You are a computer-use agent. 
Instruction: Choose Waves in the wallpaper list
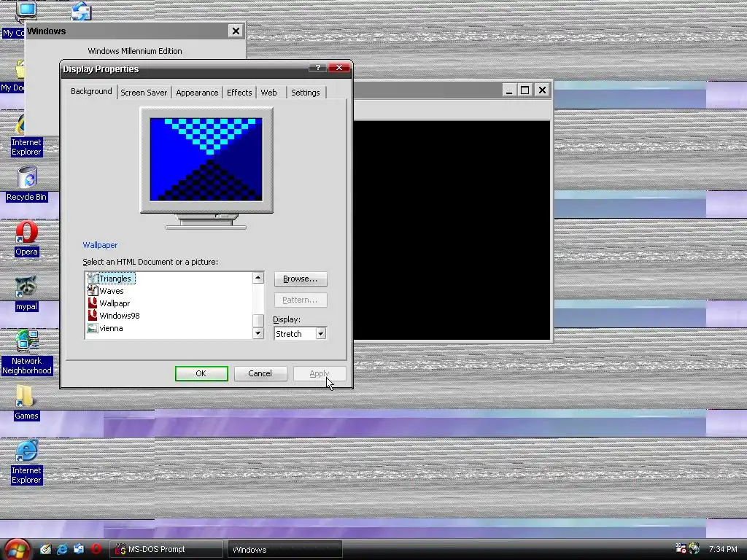pyautogui.click(x=112, y=291)
